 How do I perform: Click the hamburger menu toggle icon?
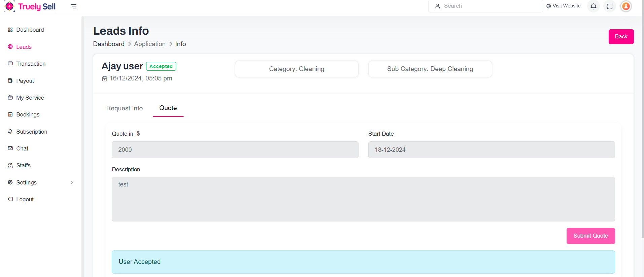(74, 6)
